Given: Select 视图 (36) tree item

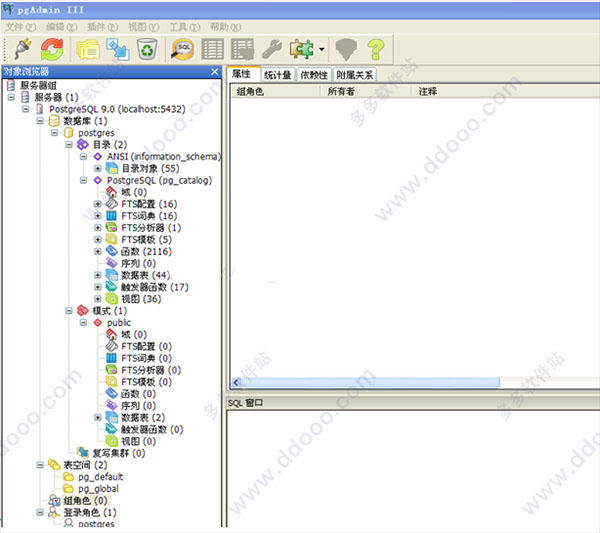Looking at the screenshot, I should click(x=141, y=299).
